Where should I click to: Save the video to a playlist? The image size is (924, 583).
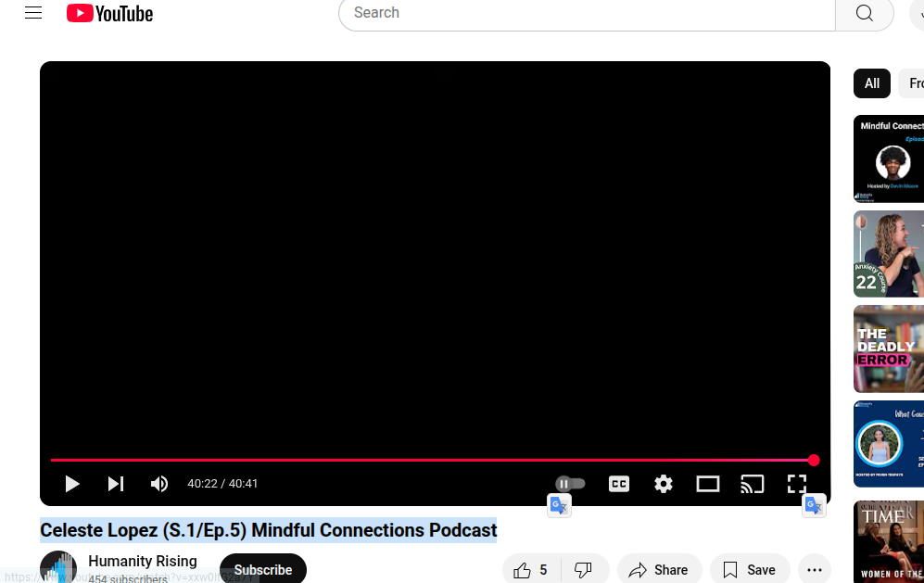click(x=750, y=570)
